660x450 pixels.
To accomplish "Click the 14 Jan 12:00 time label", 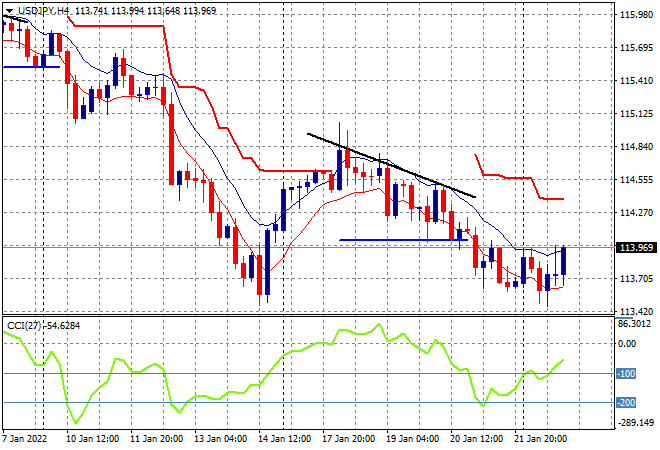I will (285, 439).
